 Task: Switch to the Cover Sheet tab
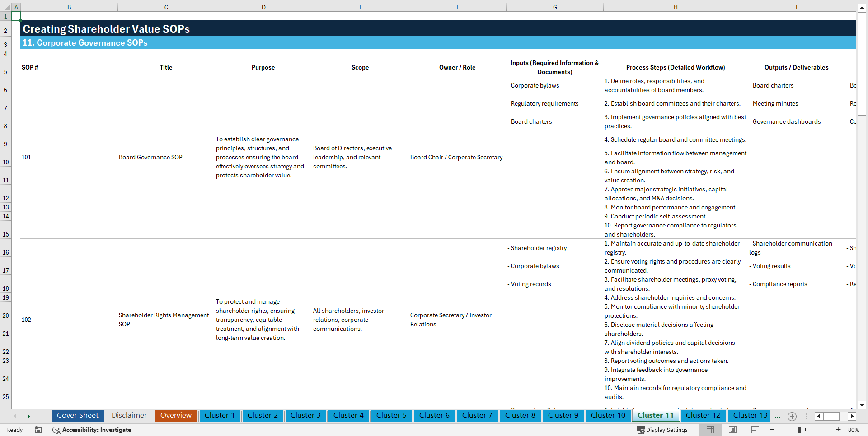[x=77, y=415]
